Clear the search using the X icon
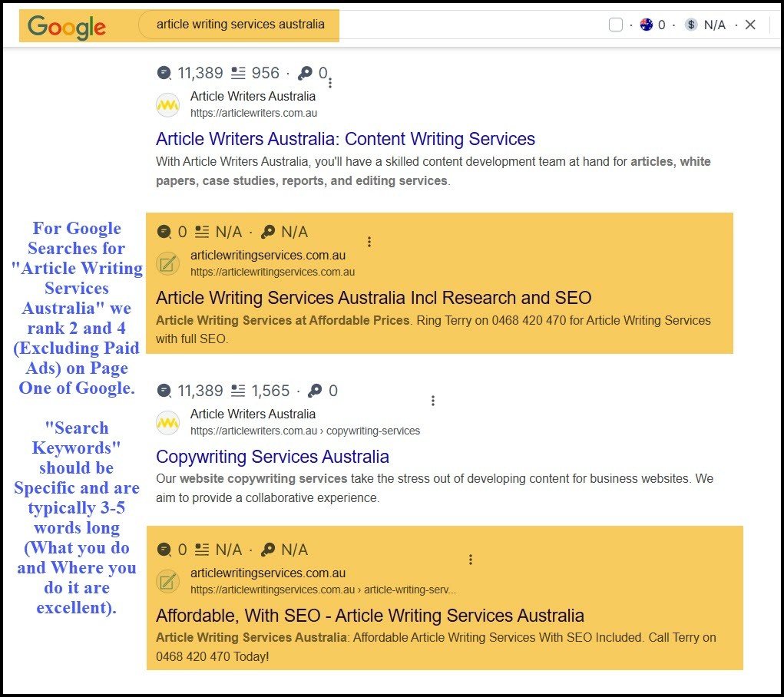The width and height of the screenshot is (784, 697). click(750, 25)
